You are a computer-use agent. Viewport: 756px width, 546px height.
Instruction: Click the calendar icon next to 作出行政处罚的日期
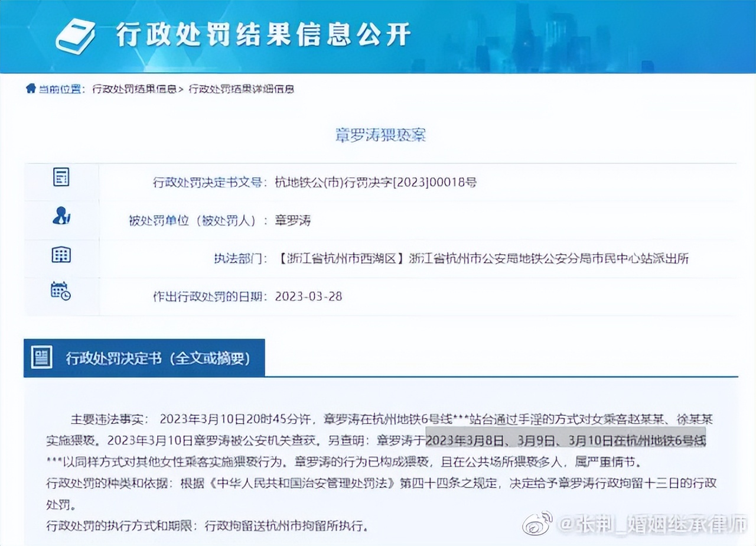[61, 291]
